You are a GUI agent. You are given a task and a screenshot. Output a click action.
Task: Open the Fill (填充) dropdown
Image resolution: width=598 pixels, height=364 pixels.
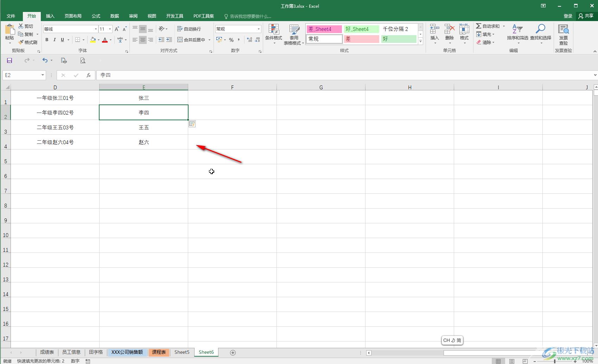pos(485,34)
